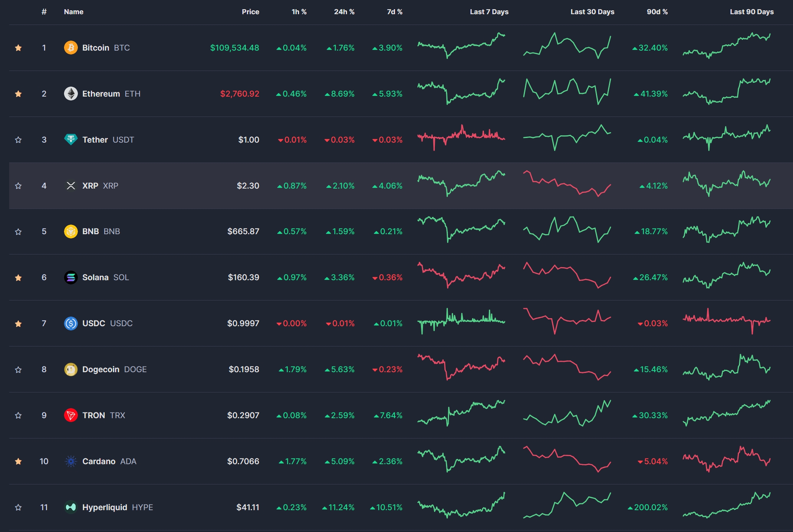The height and width of the screenshot is (532, 793).
Task: Add XRP to watchlist with star
Action: [x=18, y=186]
